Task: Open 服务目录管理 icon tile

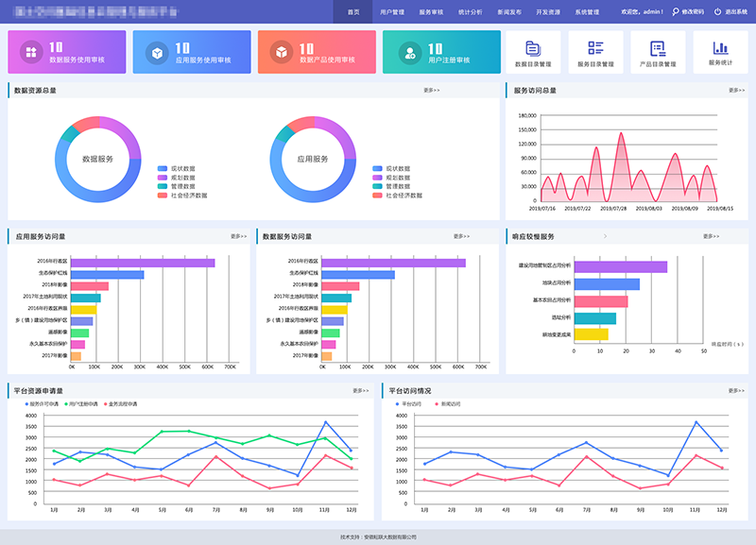Action: 595,52
